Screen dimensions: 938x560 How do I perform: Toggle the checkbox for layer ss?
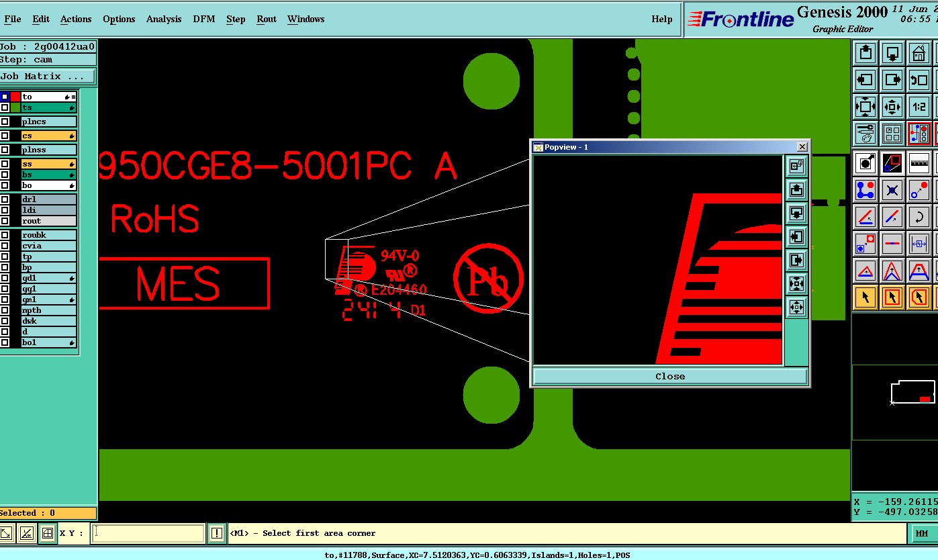coord(5,164)
